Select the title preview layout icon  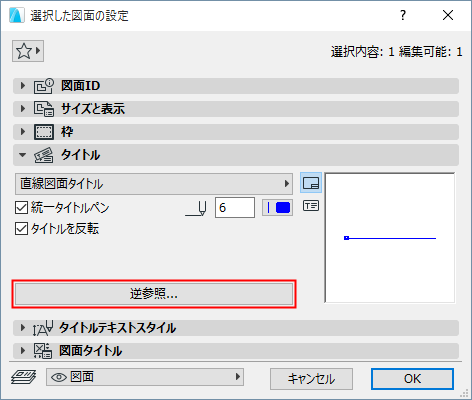tap(311, 183)
